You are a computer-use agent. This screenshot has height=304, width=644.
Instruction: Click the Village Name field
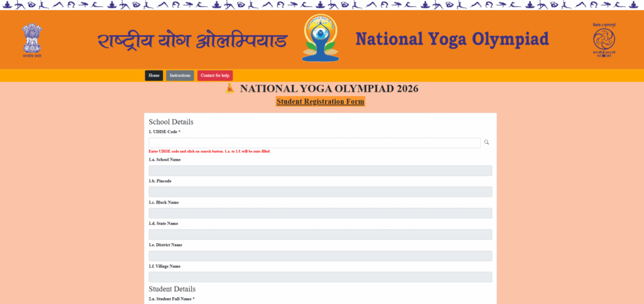click(320, 277)
